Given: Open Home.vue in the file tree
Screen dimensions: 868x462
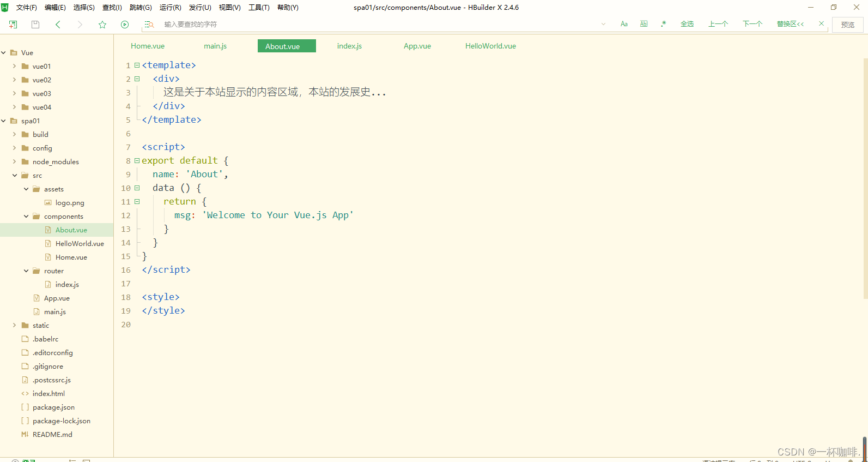Looking at the screenshot, I should (71, 257).
